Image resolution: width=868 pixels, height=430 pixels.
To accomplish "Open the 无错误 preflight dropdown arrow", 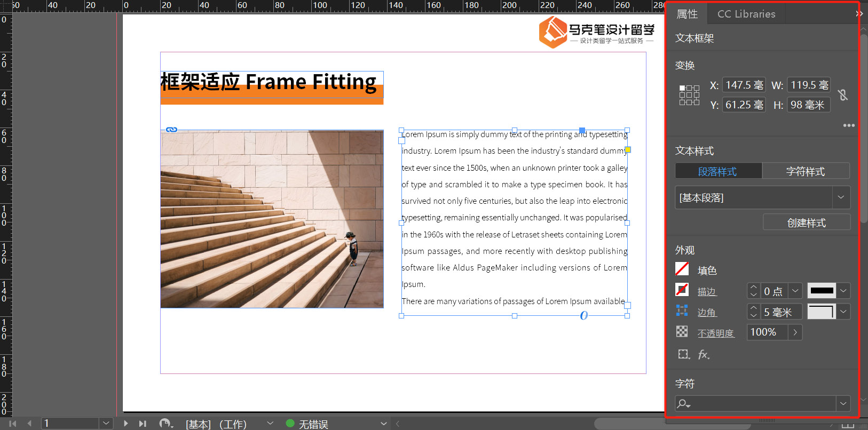I will point(384,423).
